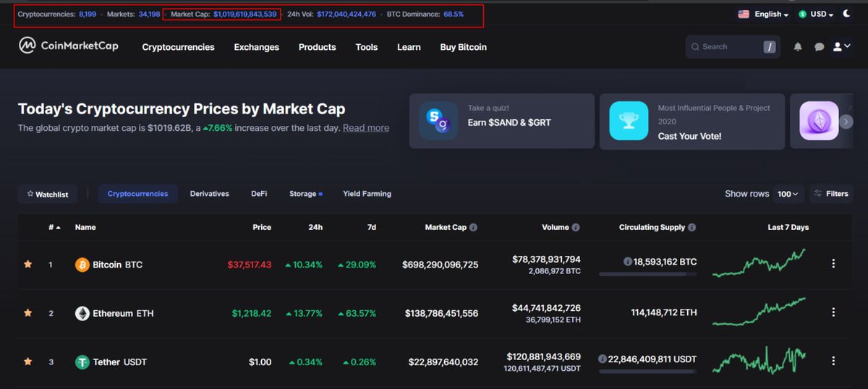This screenshot has width=868, height=389.
Task: Click the Ethereum promo card thumbnail
Action: (819, 121)
